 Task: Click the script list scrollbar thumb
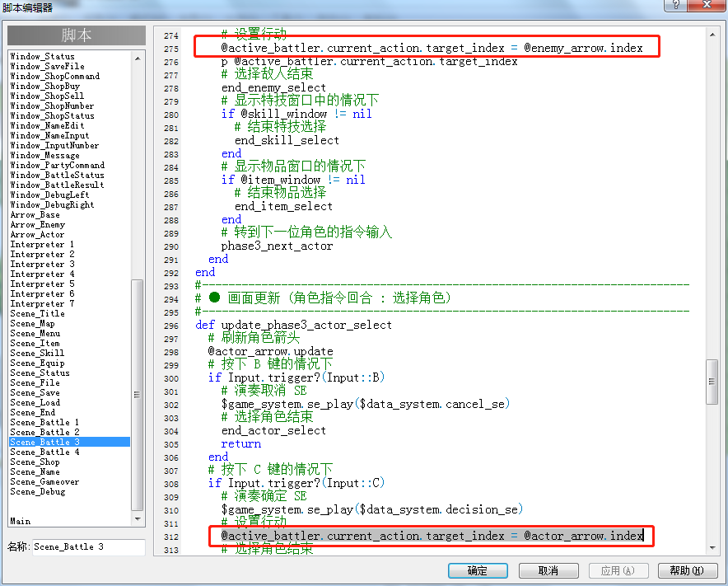click(138, 395)
